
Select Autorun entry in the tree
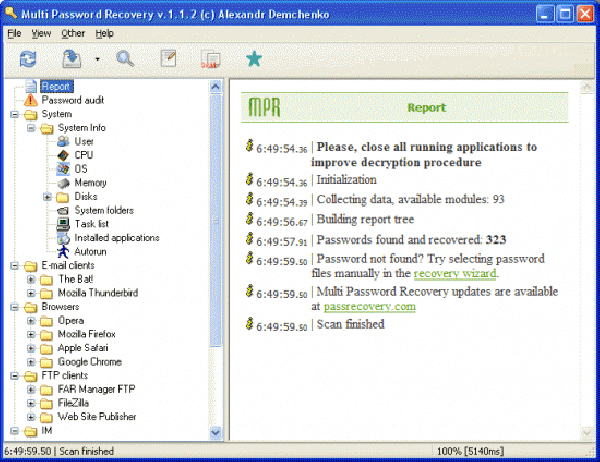90,252
